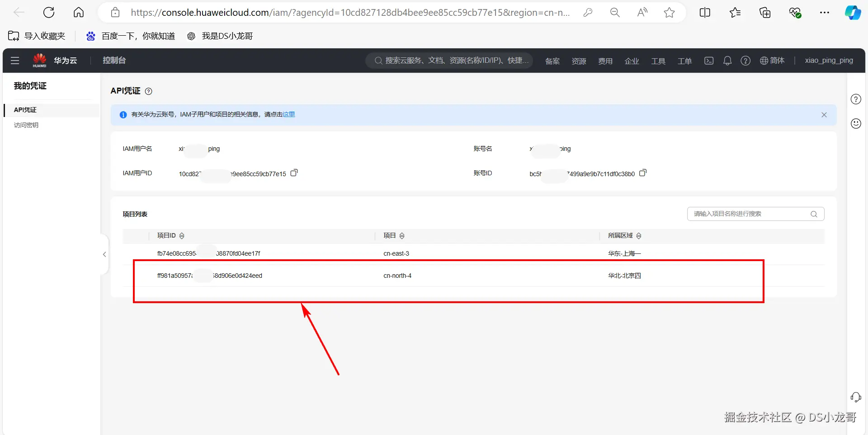Open bookmark 导入收藏夹

click(x=37, y=36)
